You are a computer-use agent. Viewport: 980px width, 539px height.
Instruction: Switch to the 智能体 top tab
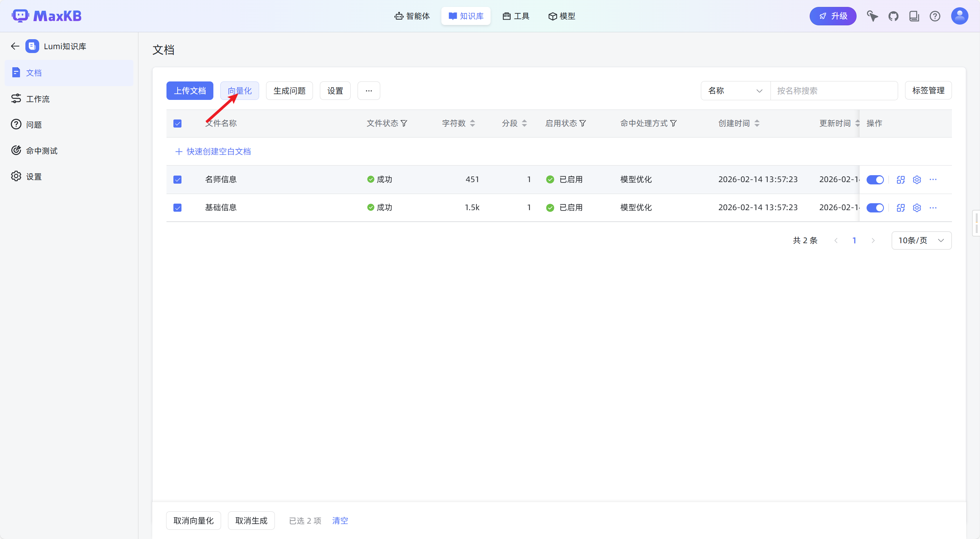(412, 16)
